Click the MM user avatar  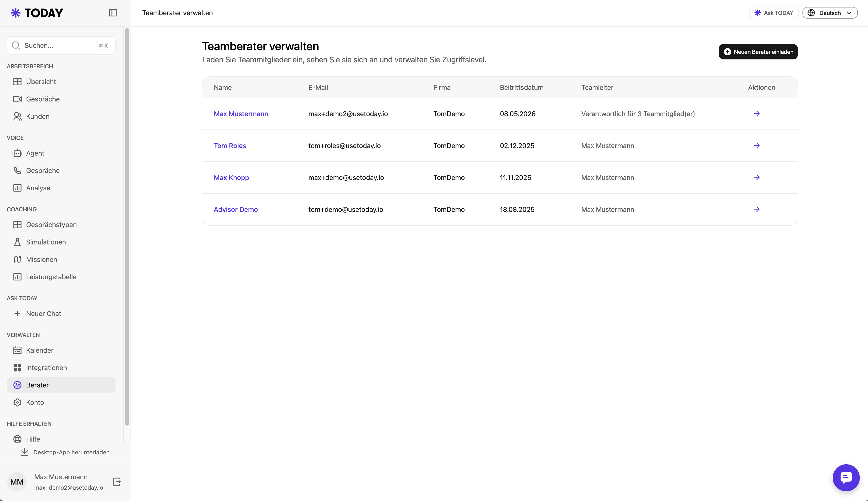(x=17, y=482)
